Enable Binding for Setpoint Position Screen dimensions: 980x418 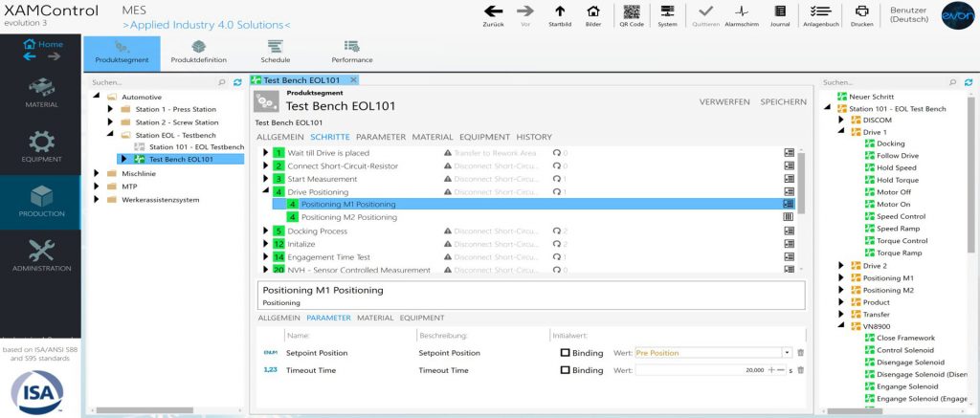click(566, 353)
